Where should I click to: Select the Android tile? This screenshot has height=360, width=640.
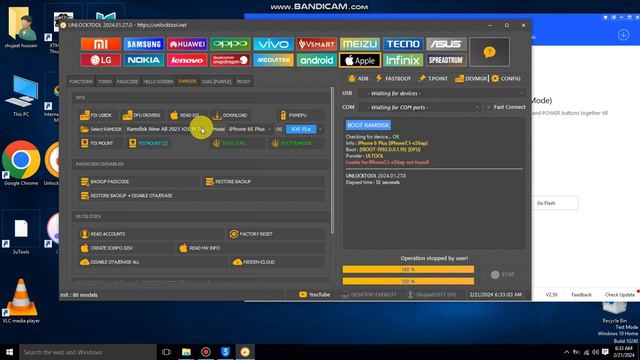click(316, 60)
